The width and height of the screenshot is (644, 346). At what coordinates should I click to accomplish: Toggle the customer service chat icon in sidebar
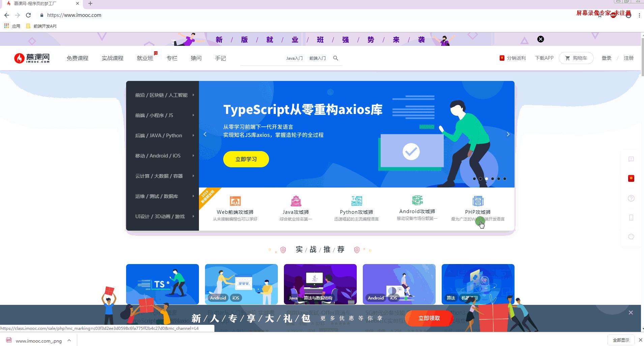point(631,236)
